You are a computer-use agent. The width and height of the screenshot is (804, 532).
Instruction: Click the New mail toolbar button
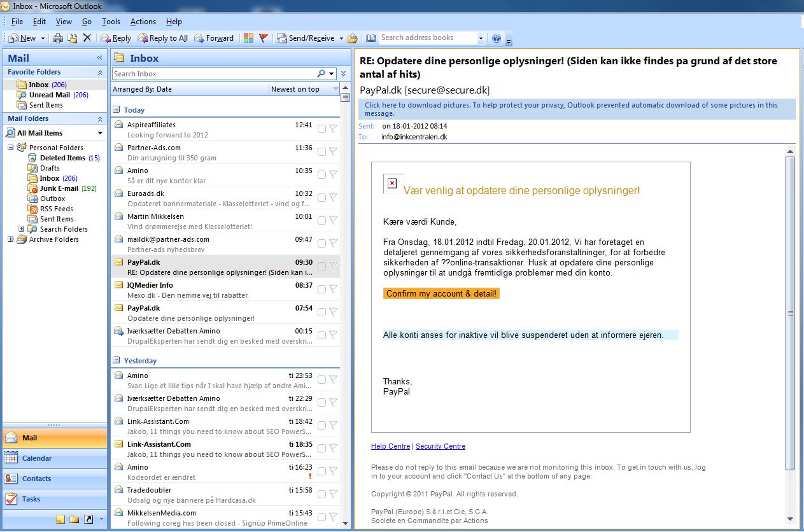click(x=24, y=38)
